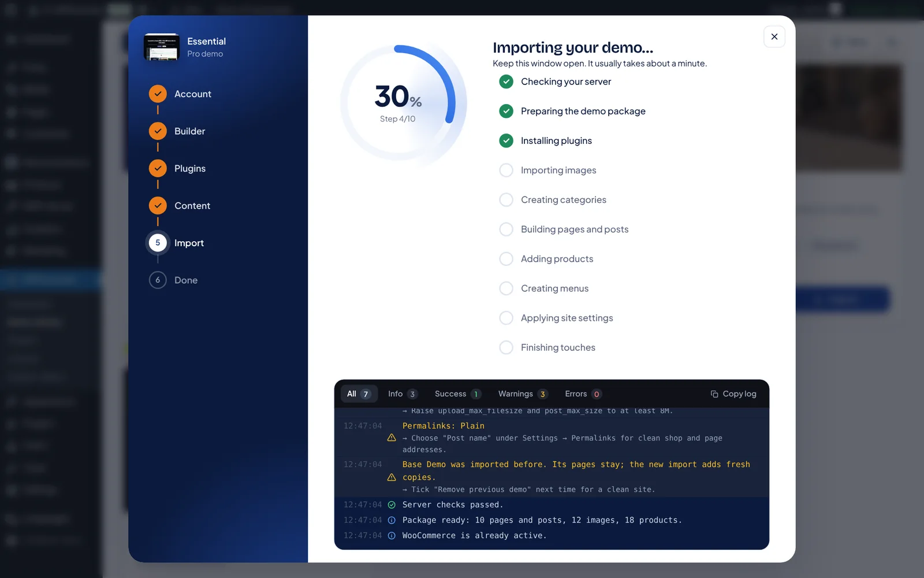Click warning icon on Permalinks: Plain entry
Screen dimensions: 924x578
392,438
